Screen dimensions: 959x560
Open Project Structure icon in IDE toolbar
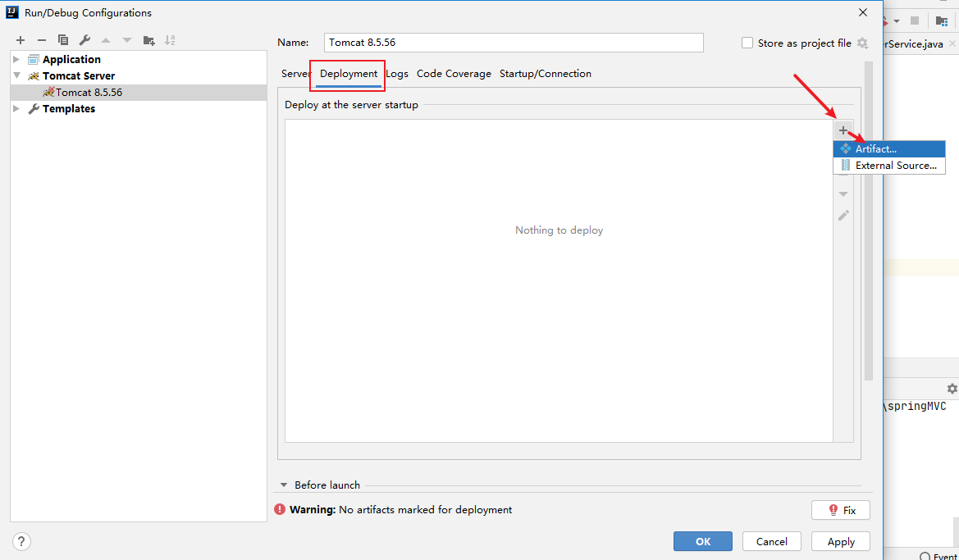[x=942, y=20]
